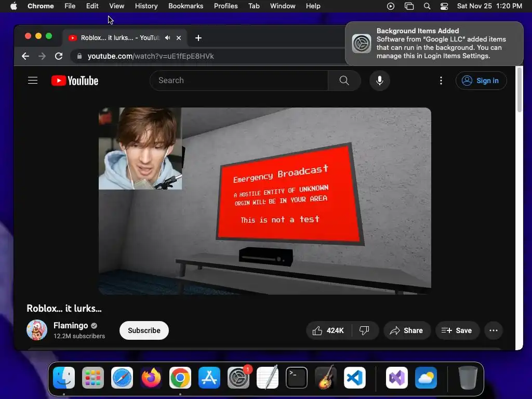Open the Bookmarks menu
Screen dimensions: 532x399
click(x=185, y=6)
